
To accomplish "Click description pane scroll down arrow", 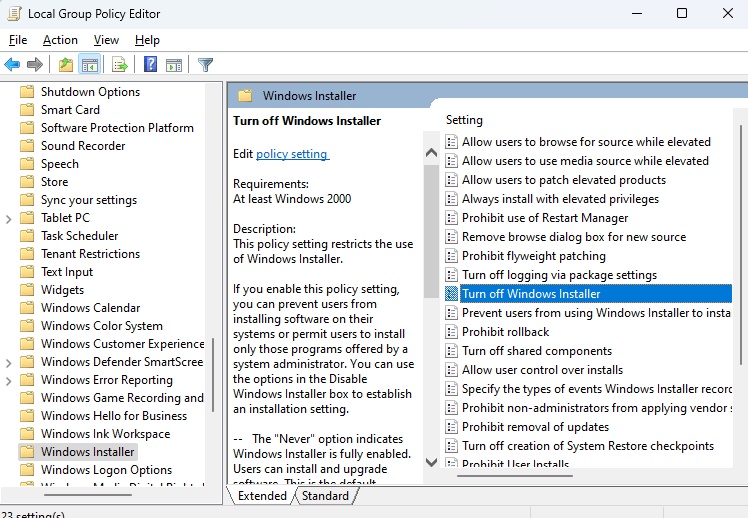I will coord(431,462).
